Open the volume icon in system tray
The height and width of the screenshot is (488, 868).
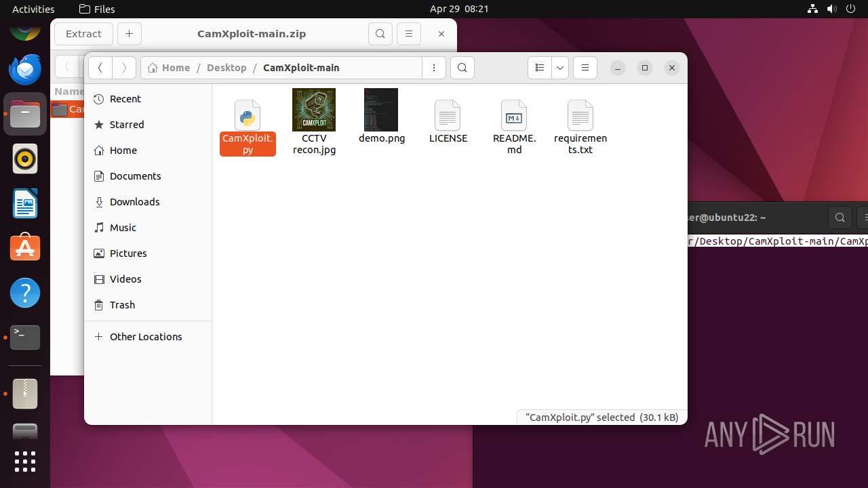(x=832, y=9)
